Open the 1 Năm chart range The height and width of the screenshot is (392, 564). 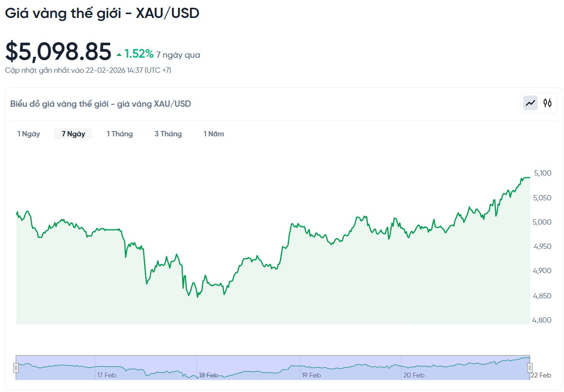(x=214, y=134)
